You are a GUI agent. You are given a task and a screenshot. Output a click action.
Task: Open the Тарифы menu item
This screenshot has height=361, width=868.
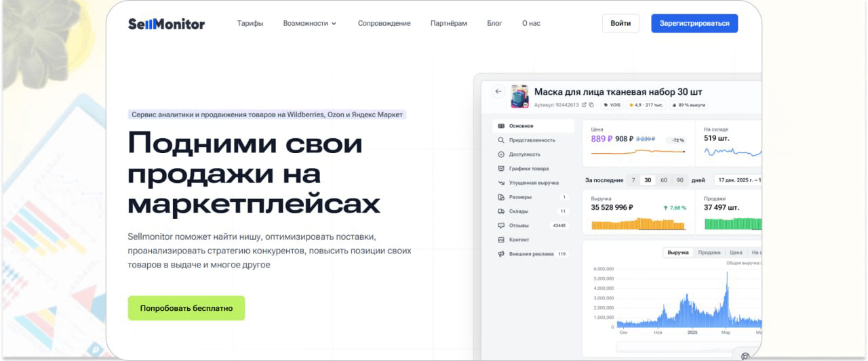(250, 24)
